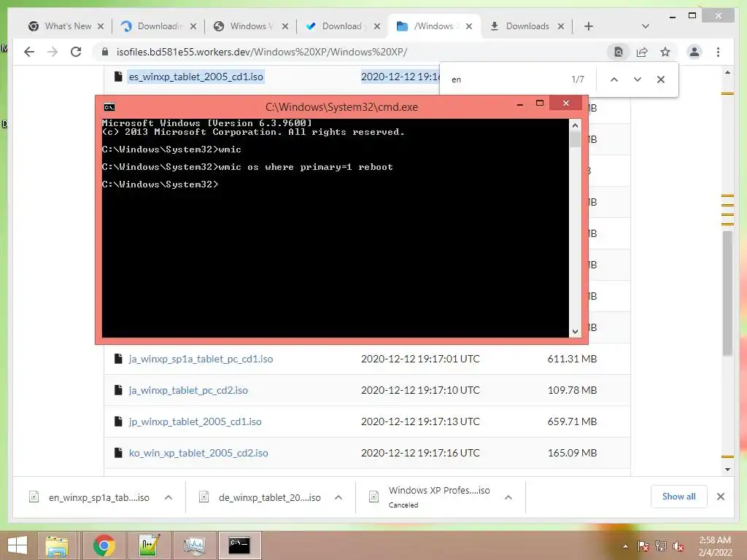The width and height of the screenshot is (747, 560).
Task: Click file icon beside ja_winxp_tablet_pc_cd2.iso
Action: coord(118,390)
